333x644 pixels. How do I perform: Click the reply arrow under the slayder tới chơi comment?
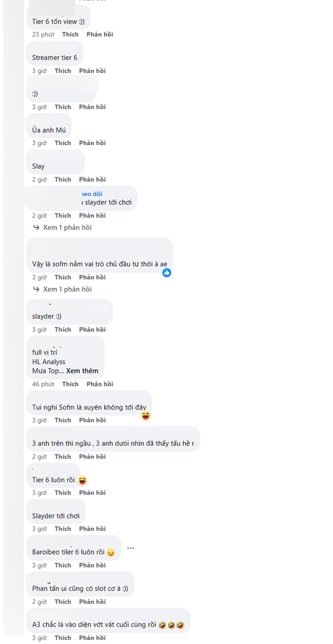click(36, 228)
